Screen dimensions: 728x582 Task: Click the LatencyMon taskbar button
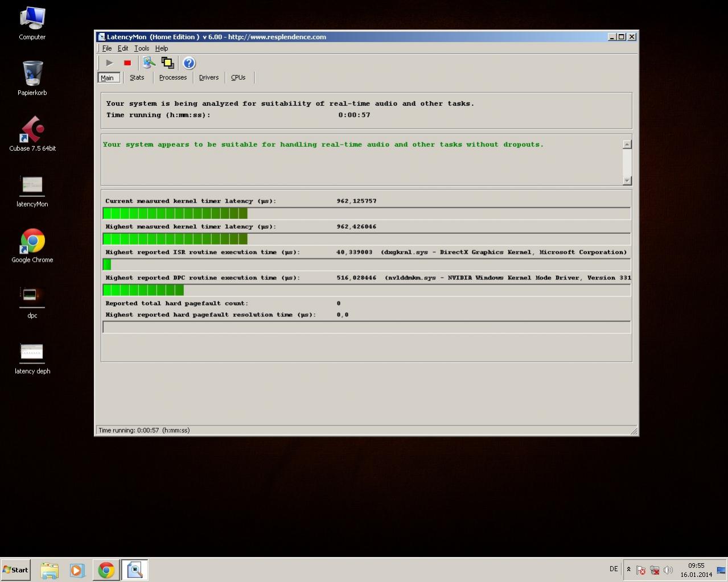pos(135,570)
